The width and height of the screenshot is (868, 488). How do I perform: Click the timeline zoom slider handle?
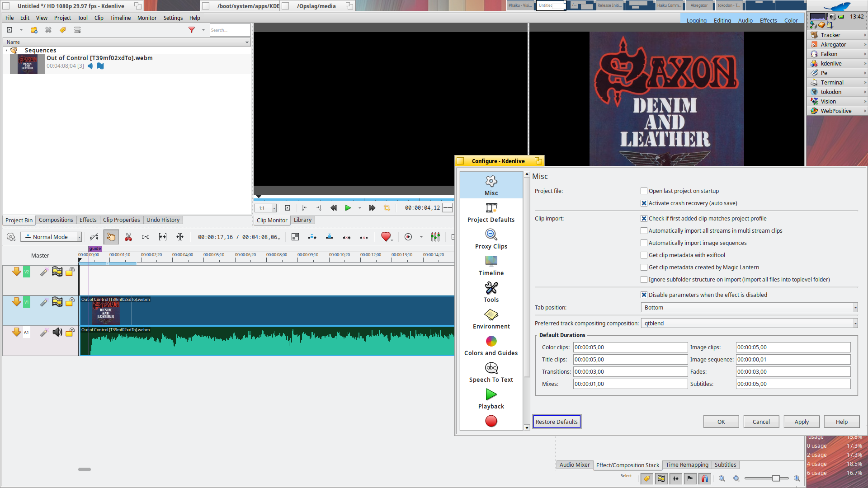click(776, 479)
